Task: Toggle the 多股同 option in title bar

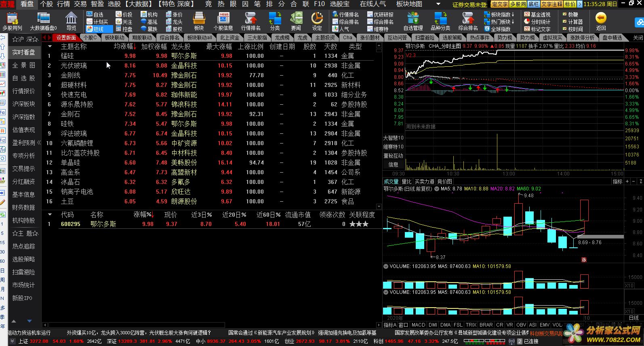Action: [518, 4]
